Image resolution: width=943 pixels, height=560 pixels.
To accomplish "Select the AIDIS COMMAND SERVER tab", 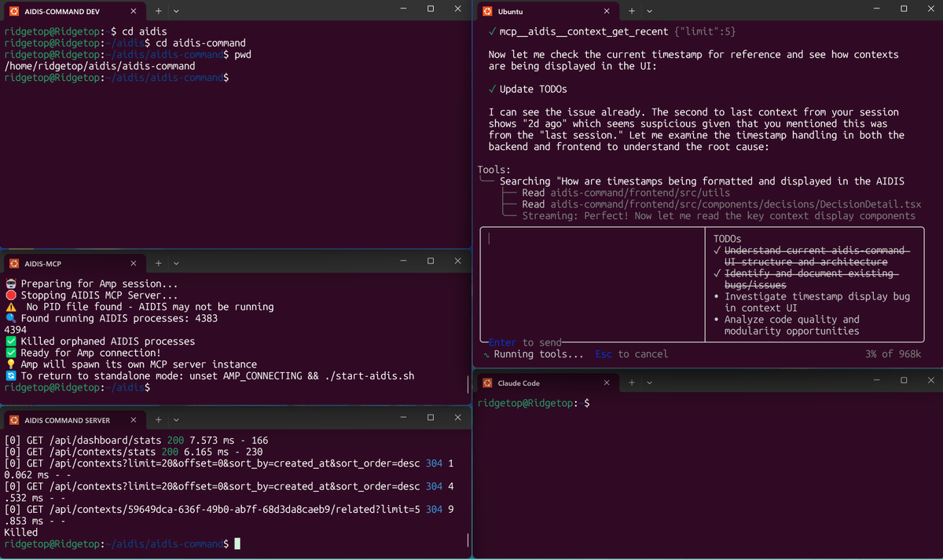I will (74, 420).
